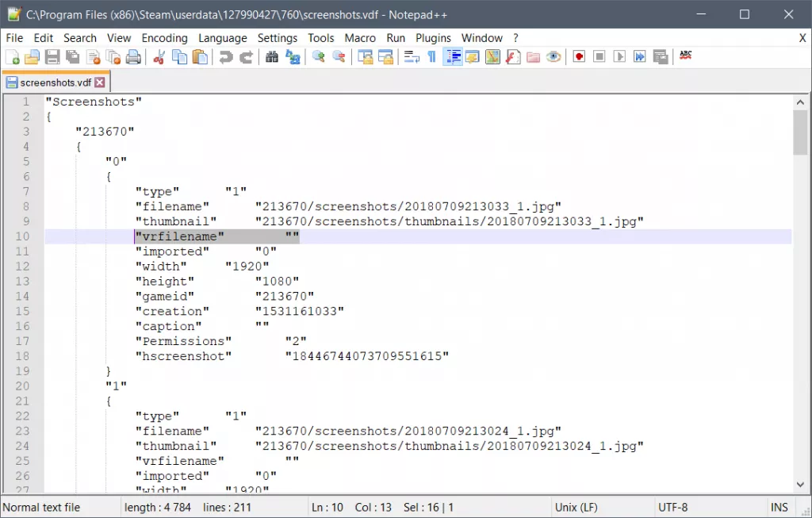Open the Plugins menu

pos(433,38)
